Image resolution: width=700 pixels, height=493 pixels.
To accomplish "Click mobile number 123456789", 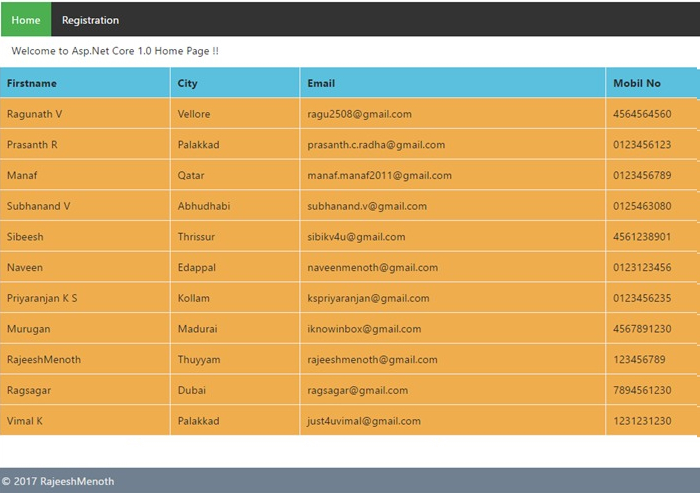I will 639,359.
